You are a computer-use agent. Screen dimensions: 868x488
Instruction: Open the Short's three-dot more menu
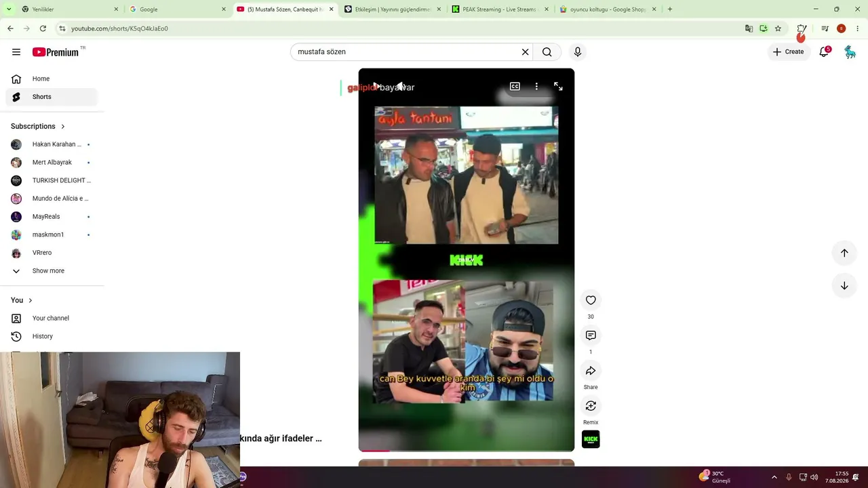pyautogui.click(x=536, y=87)
